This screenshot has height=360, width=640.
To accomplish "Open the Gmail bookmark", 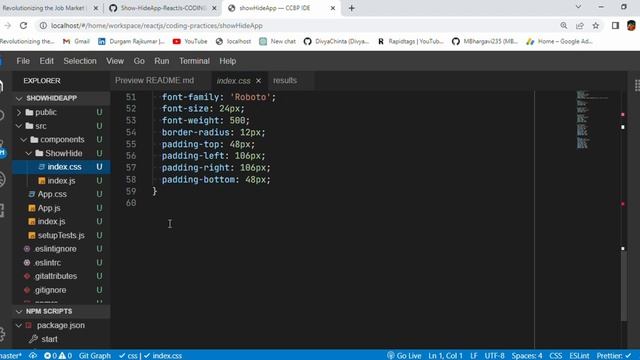I will coord(76,41).
